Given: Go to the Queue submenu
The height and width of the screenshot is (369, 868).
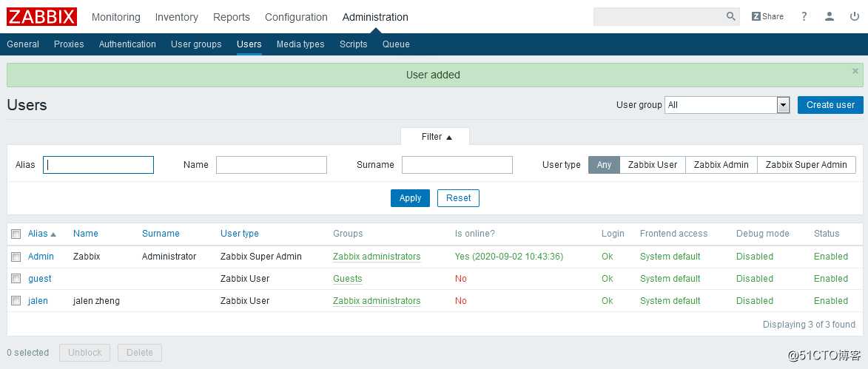Looking at the screenshot, I should coord(396,44).
